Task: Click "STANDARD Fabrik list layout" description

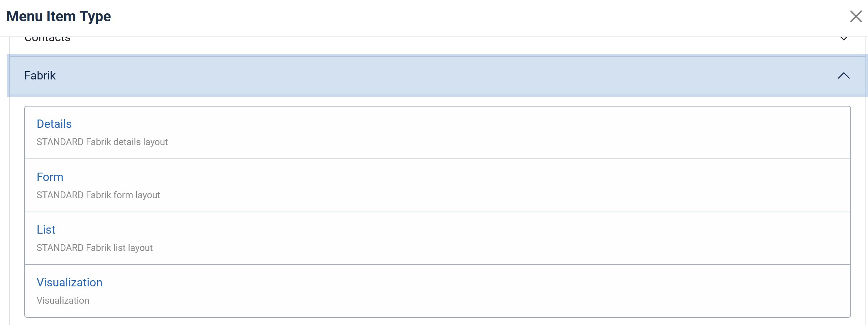Action: 95,248
